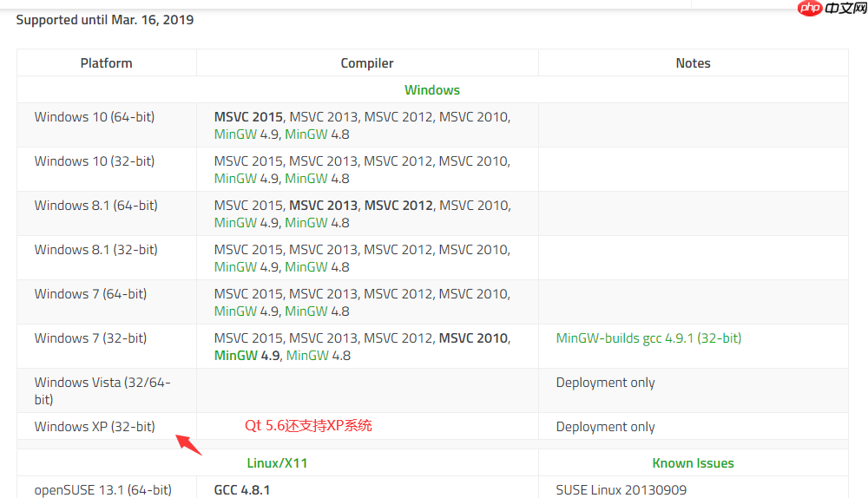The image size is (868, 498).
Task: Click the 'Supported until Mar. 16, 2019' text
Action: (105, 20)
